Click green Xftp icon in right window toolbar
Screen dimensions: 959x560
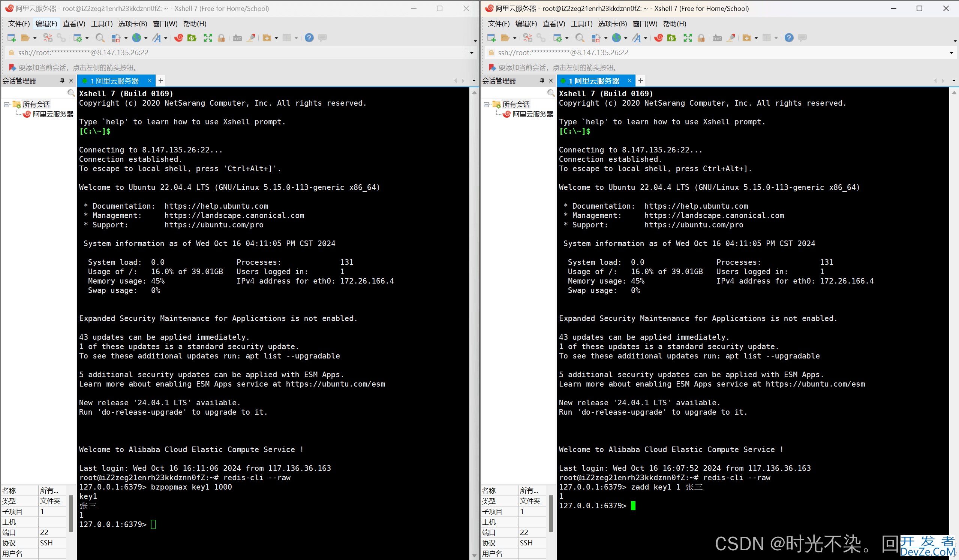(672, 37)
